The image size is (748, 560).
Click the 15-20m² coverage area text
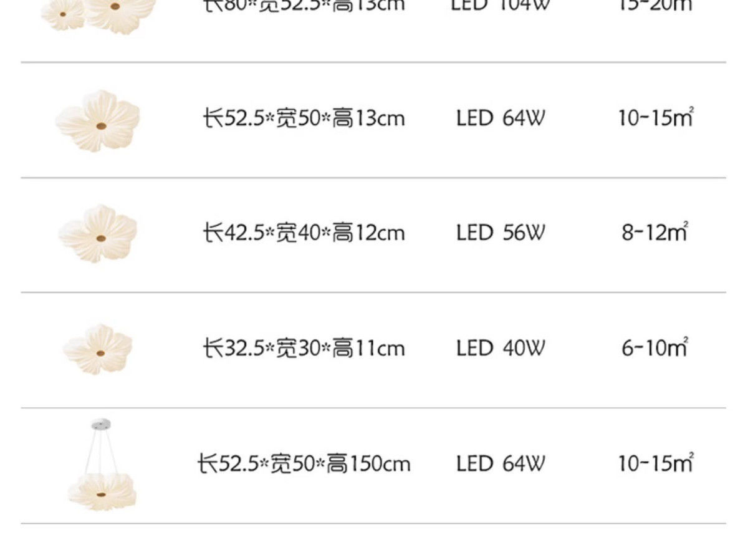[x=655, y=6]
